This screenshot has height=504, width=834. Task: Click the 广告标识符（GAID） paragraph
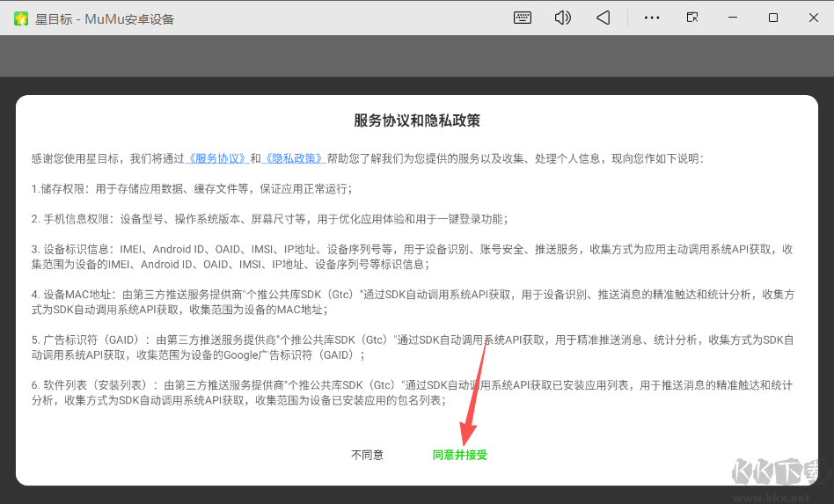pyautogui.click(x=412, y=347)
